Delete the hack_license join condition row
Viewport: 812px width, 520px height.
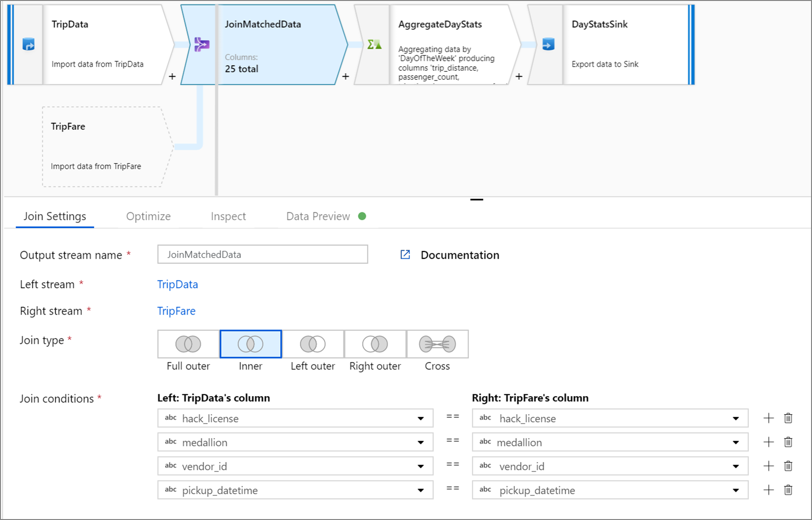[x=788, y=418]
